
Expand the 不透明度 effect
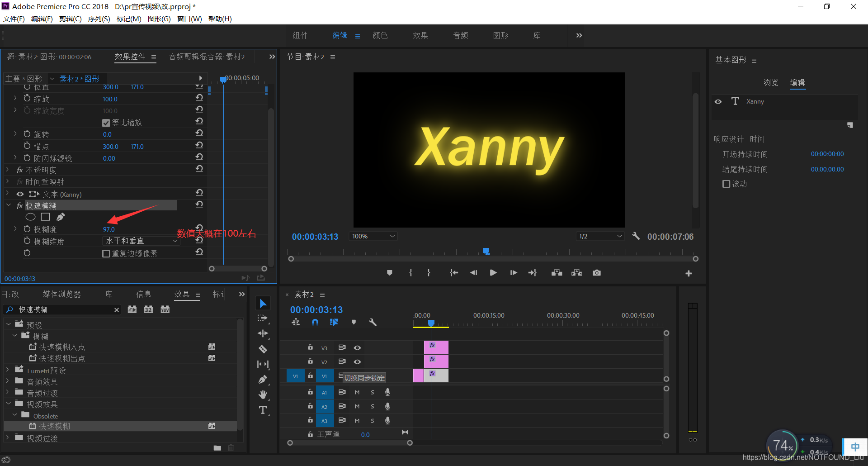(8, 169)
